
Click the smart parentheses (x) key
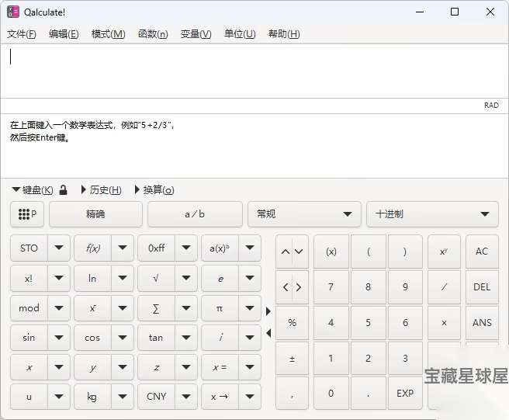coord(331,252)
